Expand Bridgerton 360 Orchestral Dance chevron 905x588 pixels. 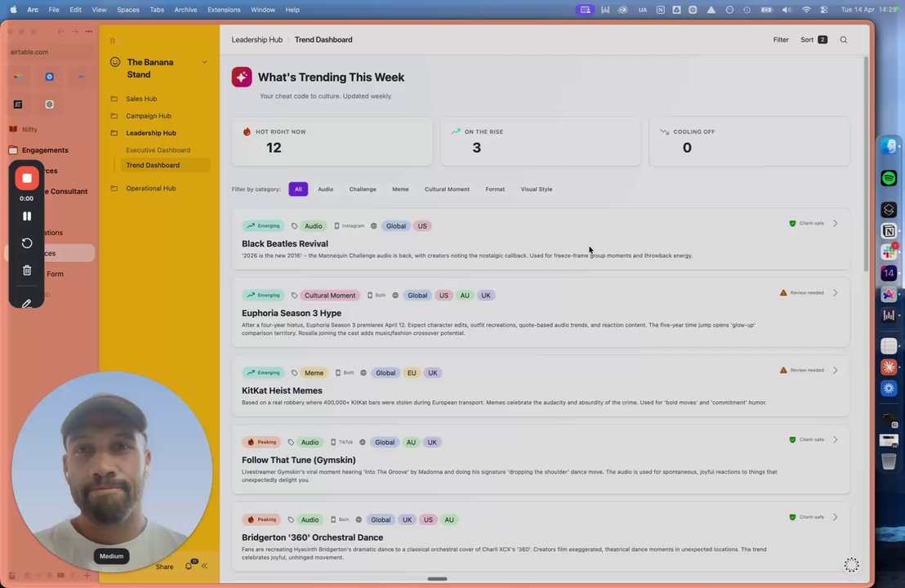(x=835, y=517)
